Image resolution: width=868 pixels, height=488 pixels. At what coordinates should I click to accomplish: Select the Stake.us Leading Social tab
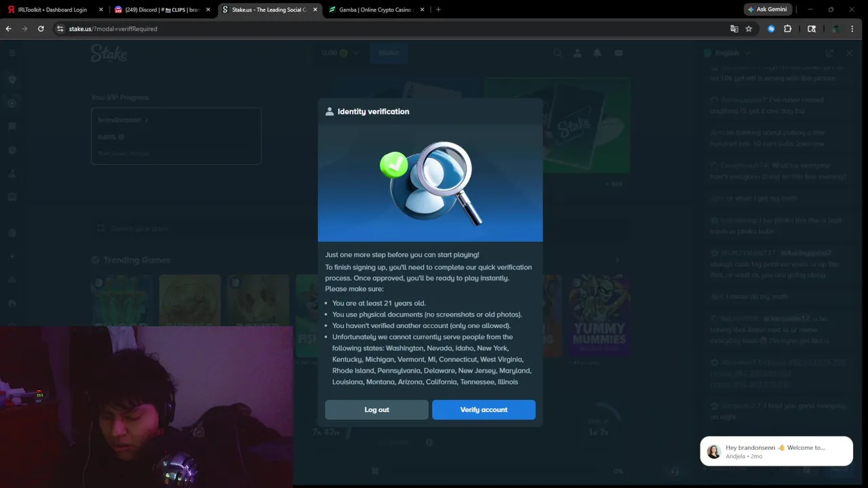269,9
